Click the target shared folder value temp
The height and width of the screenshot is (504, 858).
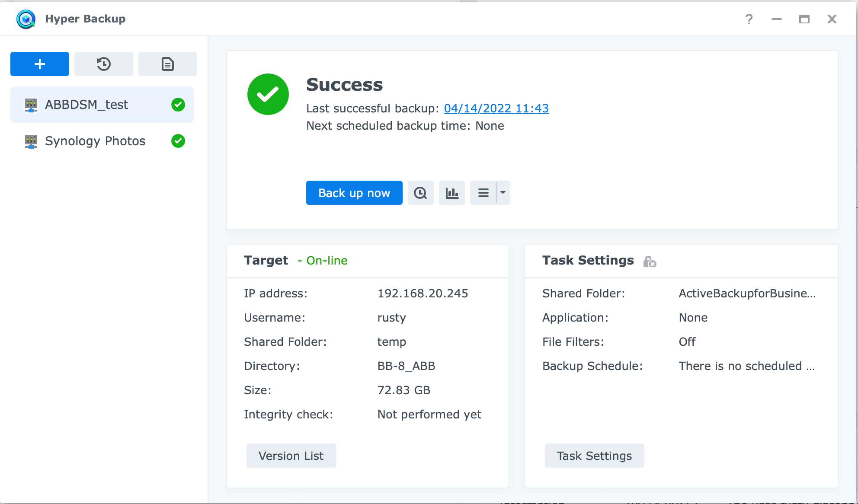click(392, 342)
